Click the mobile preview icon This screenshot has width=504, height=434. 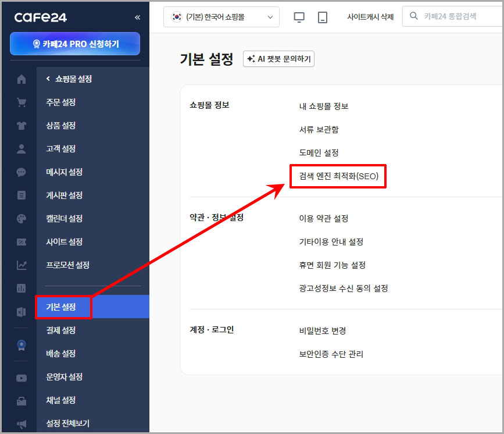coord(321,17)
